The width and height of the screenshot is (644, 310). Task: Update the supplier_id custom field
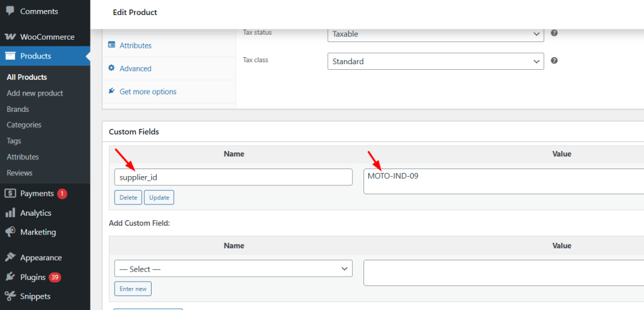tap(159, 197)
